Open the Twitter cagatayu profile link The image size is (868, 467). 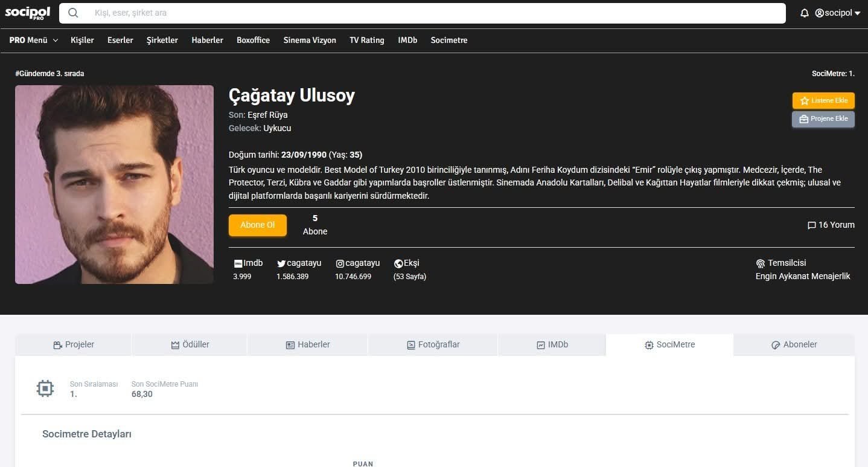tap(281, 263)
